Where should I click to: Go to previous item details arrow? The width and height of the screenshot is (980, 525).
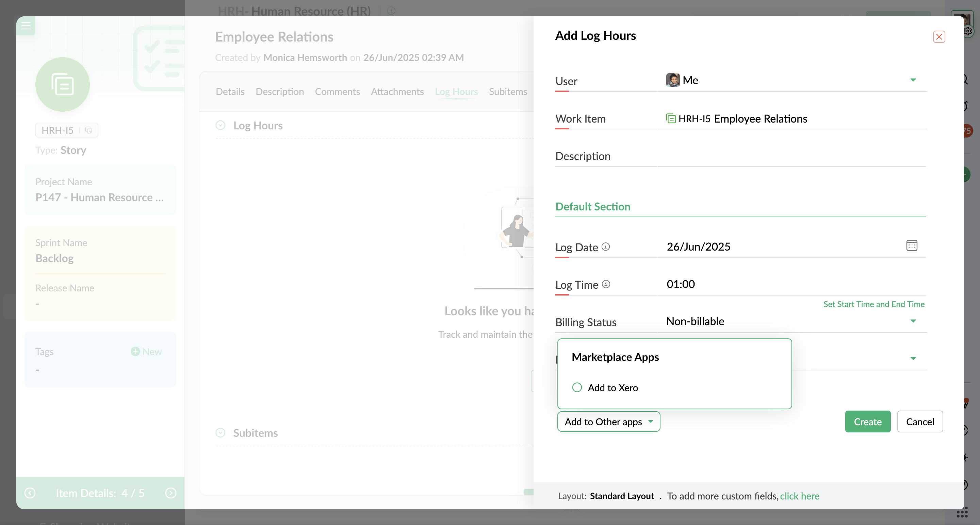pyautogui.click(x=30, y=493)
